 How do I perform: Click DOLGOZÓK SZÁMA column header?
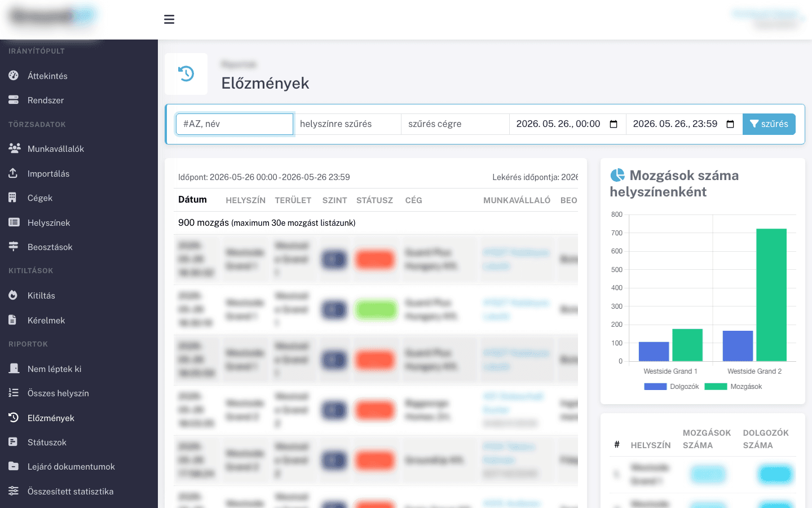766,439
